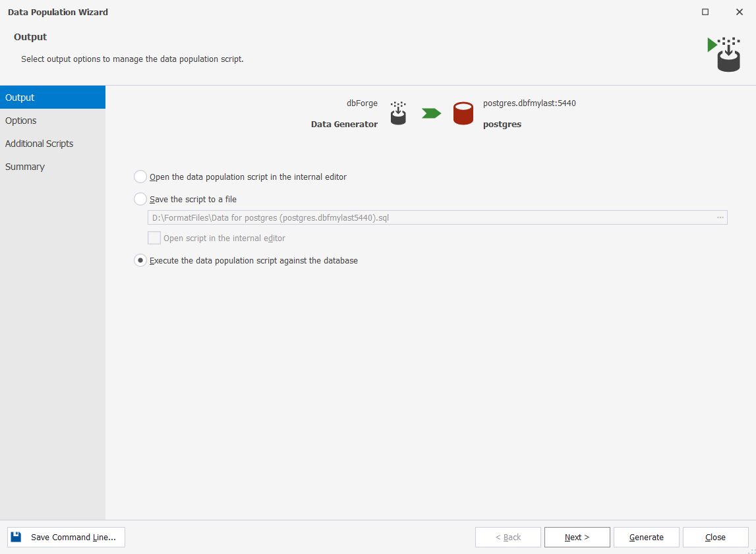756x554 pixels.
Task: Open the Summary page in sidebar
Action: pyautogui.click(x=53, y=167)
